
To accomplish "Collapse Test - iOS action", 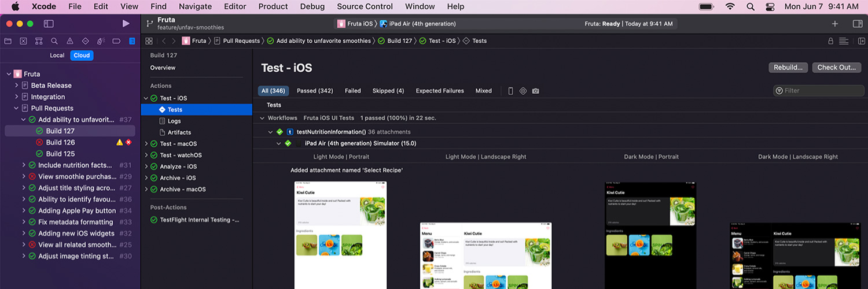I will point(146,98).
